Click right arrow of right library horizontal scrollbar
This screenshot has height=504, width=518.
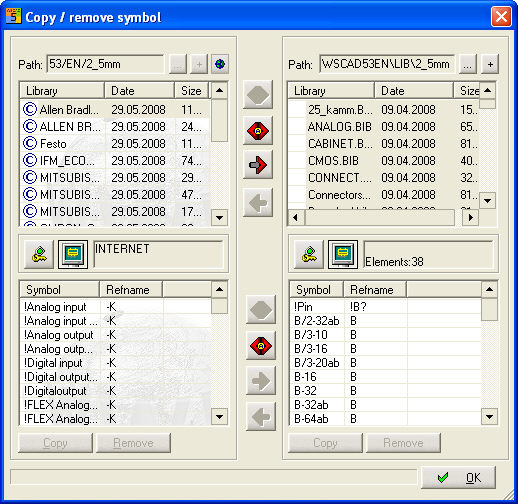[x=470, y=218]
